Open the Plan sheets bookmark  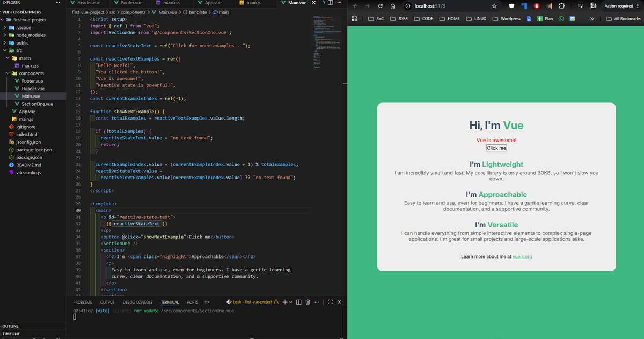coord(545,19)
